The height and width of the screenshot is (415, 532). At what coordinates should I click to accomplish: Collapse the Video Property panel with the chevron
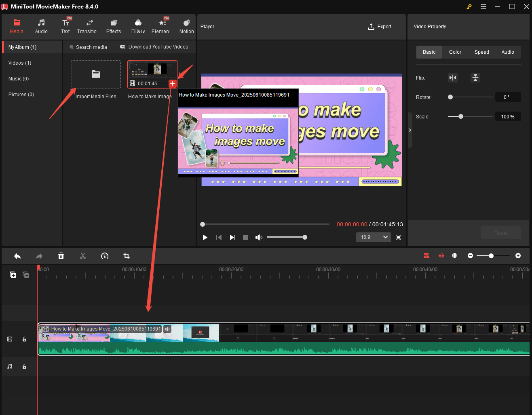[410, 130]
